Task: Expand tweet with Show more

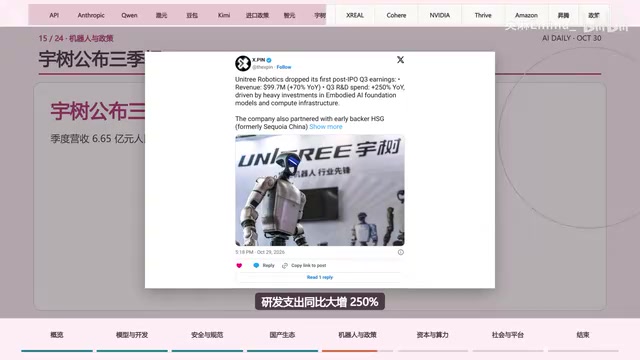Action: point(326,127)
